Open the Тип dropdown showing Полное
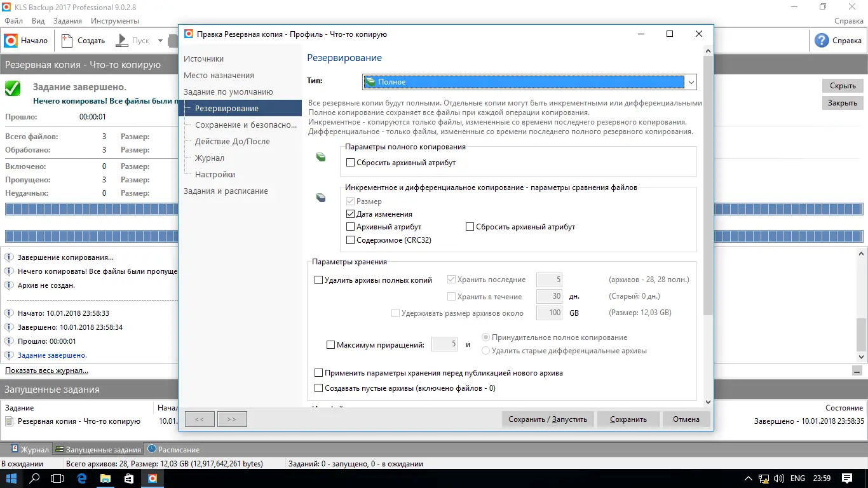868x488 pixels. [x=529, y=82]
